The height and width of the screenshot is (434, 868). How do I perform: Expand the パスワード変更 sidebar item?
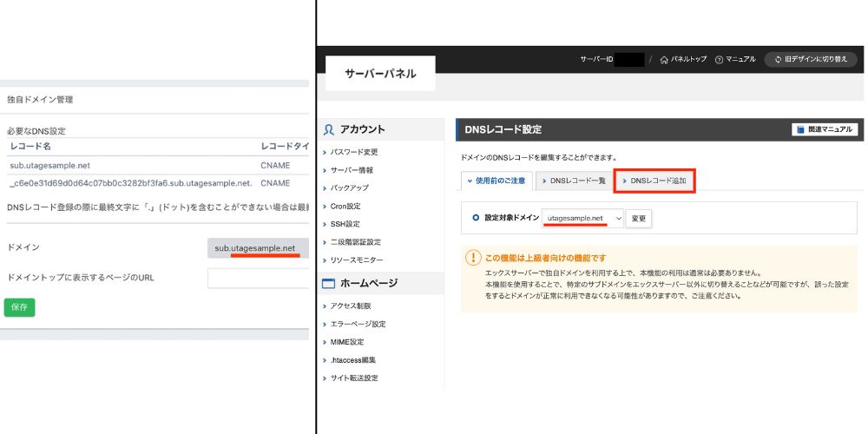[354, 152]
